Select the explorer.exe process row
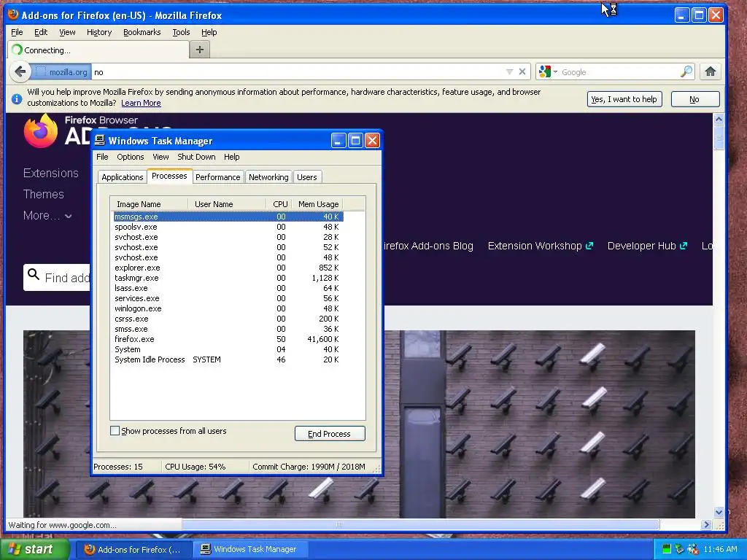 pyautogui.click(x=228, y=268)
